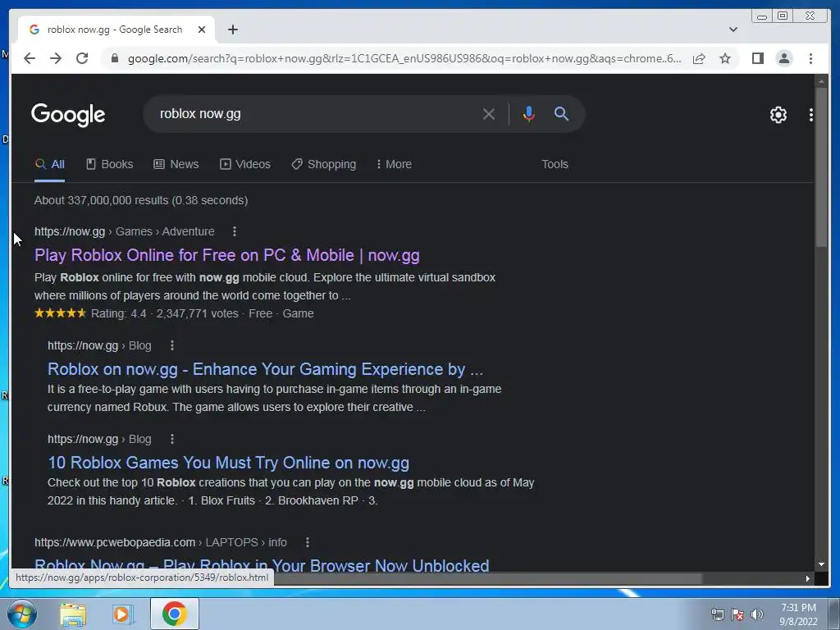Open '10 Roblox Games You Must Try' link
Viewport: 840px width, 630px height.
[228, 463]
